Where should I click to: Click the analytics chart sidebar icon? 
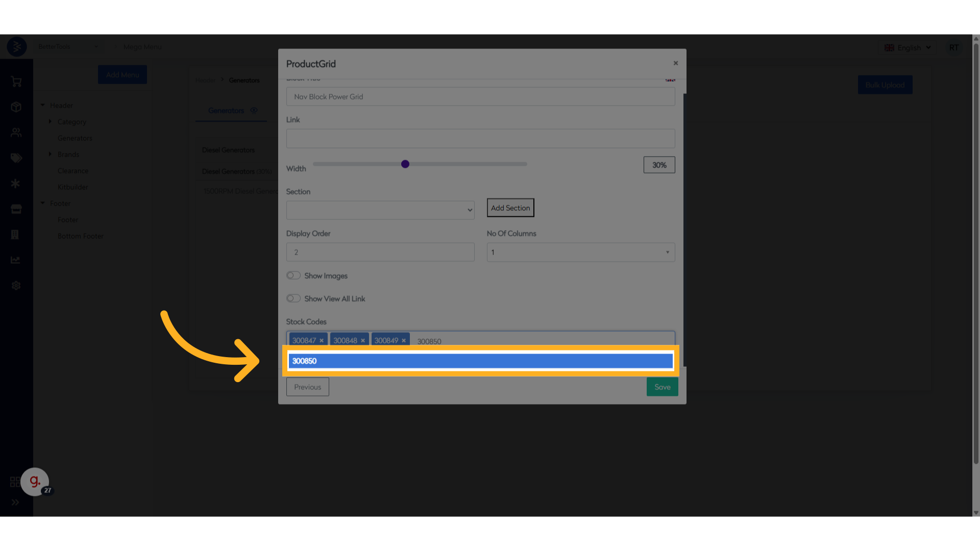point(16,260)
